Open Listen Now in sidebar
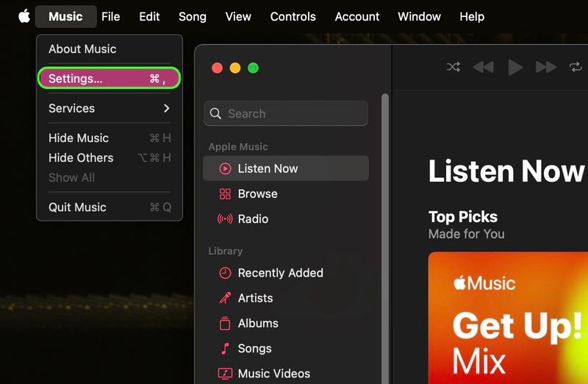The width and height of the screenshot is (588, 384). (x=286, y=168)
